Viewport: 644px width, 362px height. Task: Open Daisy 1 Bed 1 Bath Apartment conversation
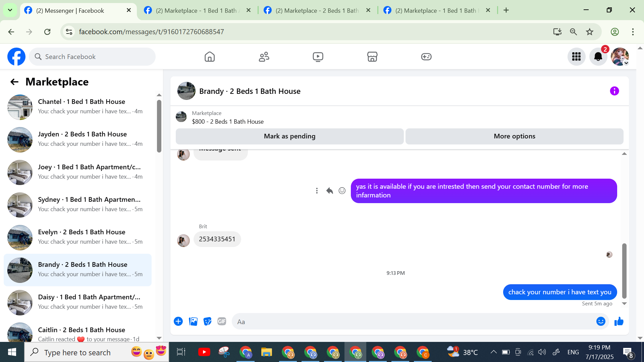77,302
